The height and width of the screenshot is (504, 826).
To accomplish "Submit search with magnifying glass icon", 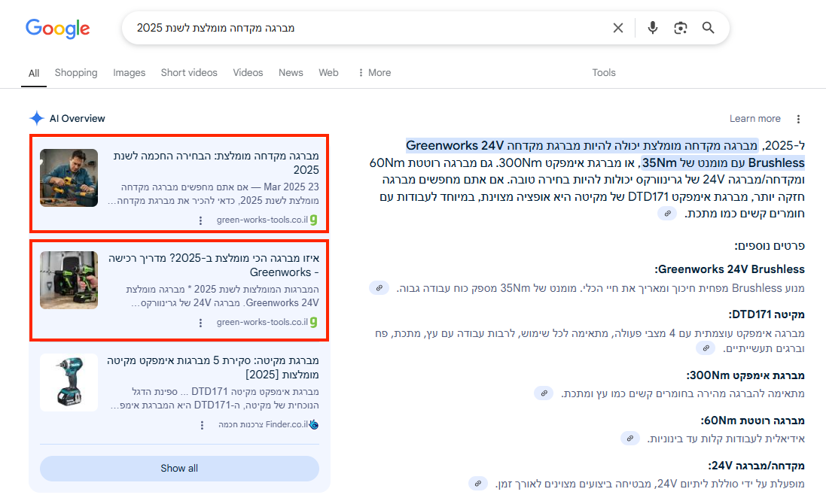I will [708, 28].
